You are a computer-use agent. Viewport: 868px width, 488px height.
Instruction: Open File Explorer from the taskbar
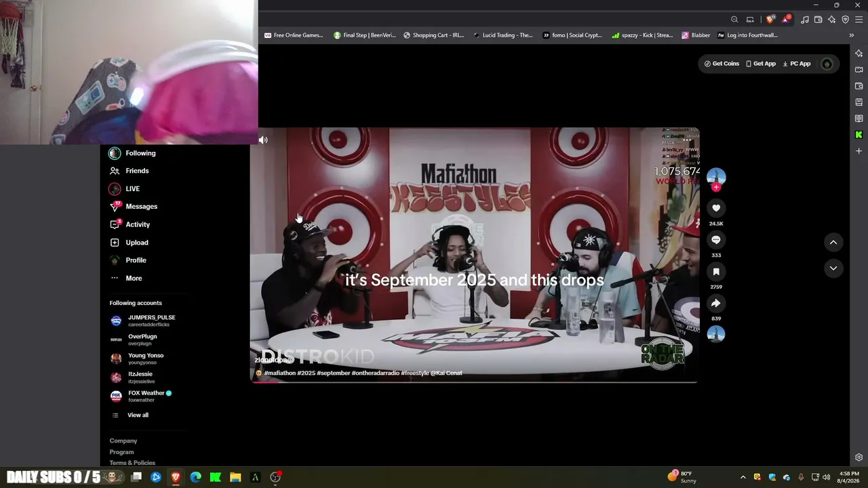click(x=235, y=477)
